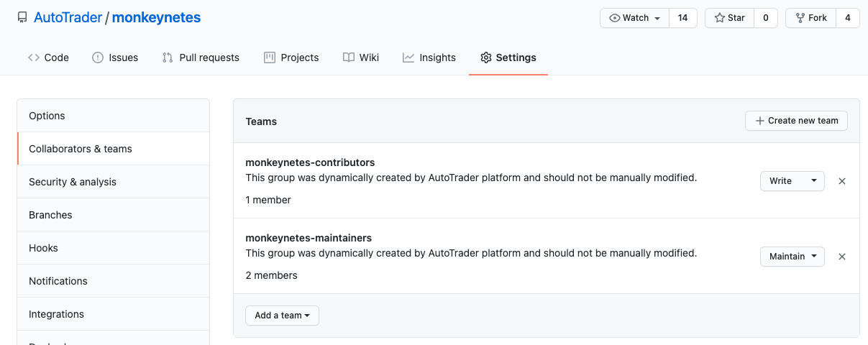This screenshot has width=868, height=345.
Task: Switch to the Issues tab
Action: (115, 57)
